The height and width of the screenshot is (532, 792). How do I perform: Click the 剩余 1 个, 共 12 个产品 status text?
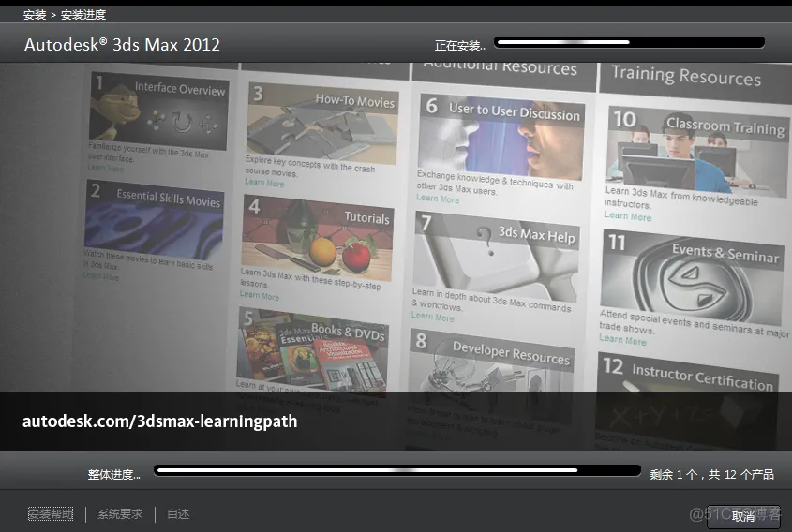(711, 475)
